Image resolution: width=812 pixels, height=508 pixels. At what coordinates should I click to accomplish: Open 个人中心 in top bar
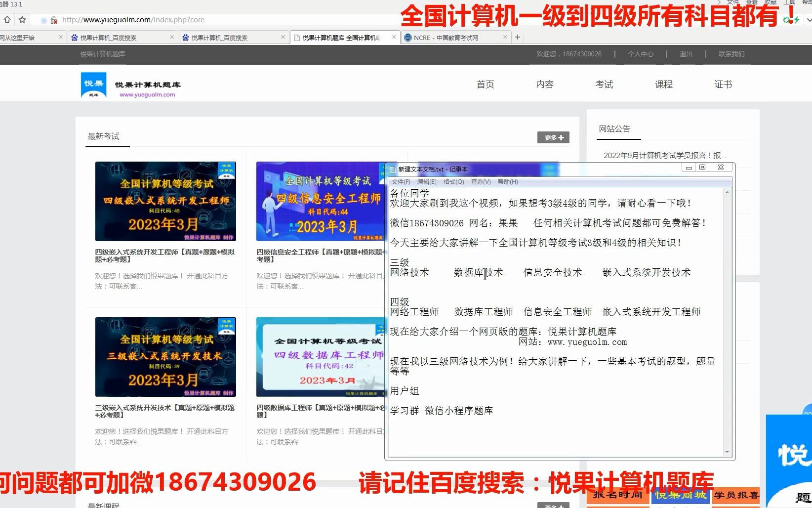click(641, 54)
